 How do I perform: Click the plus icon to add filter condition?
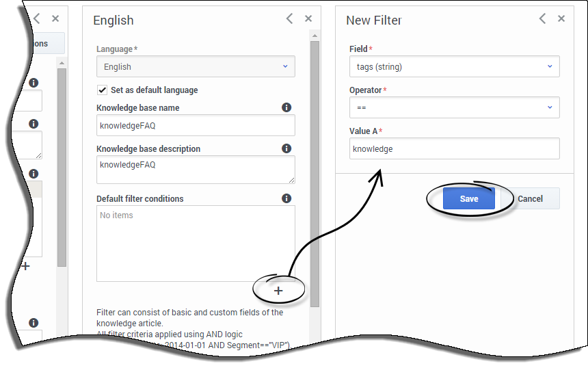[x=278, y=291]
